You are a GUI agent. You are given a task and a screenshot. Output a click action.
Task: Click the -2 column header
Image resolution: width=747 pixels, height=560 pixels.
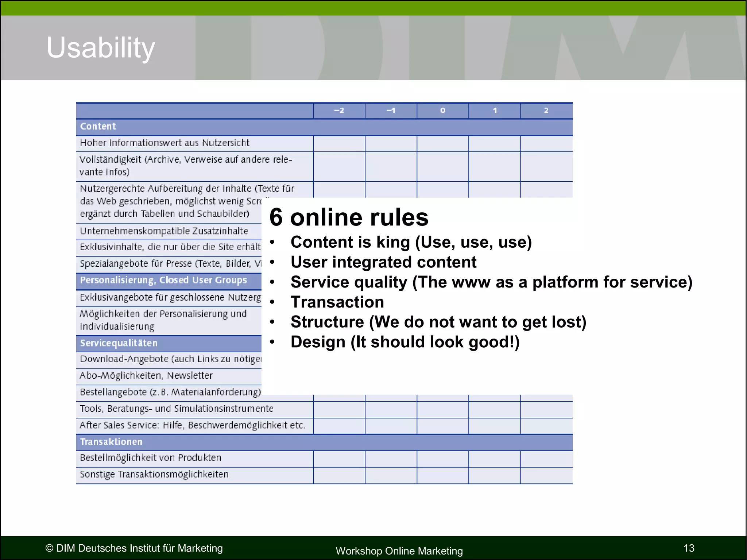[339, 111]
